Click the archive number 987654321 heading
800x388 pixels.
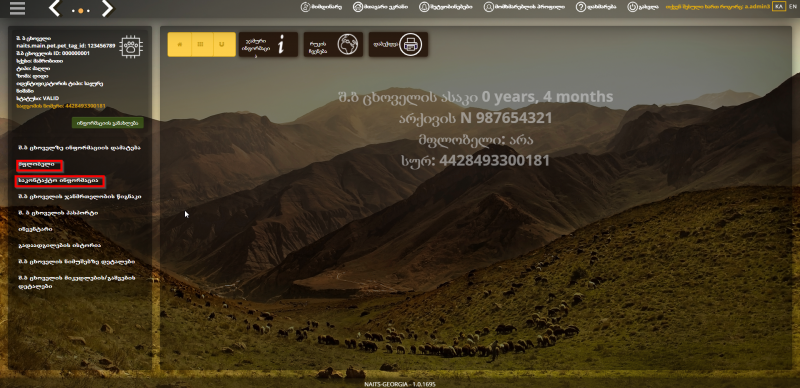pos(476,118)
